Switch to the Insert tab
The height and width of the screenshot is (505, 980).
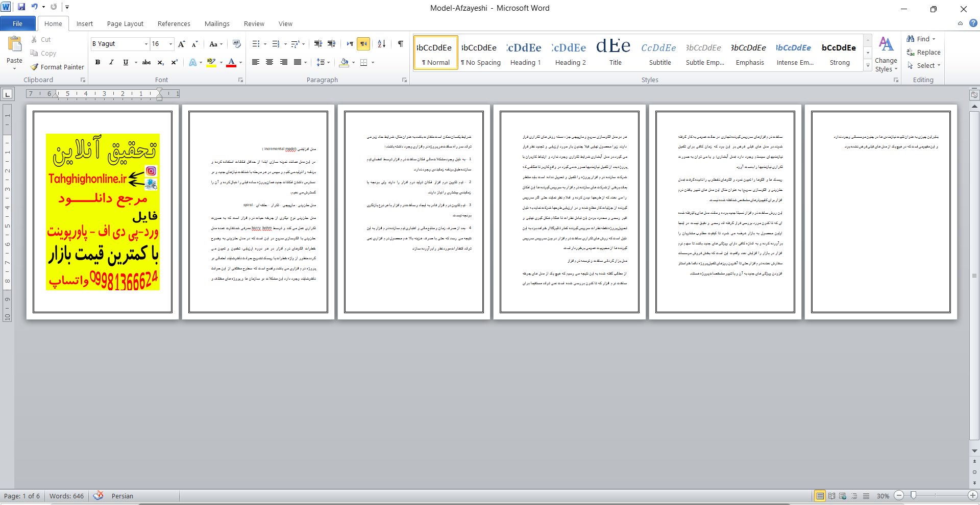tap(85, 23)
